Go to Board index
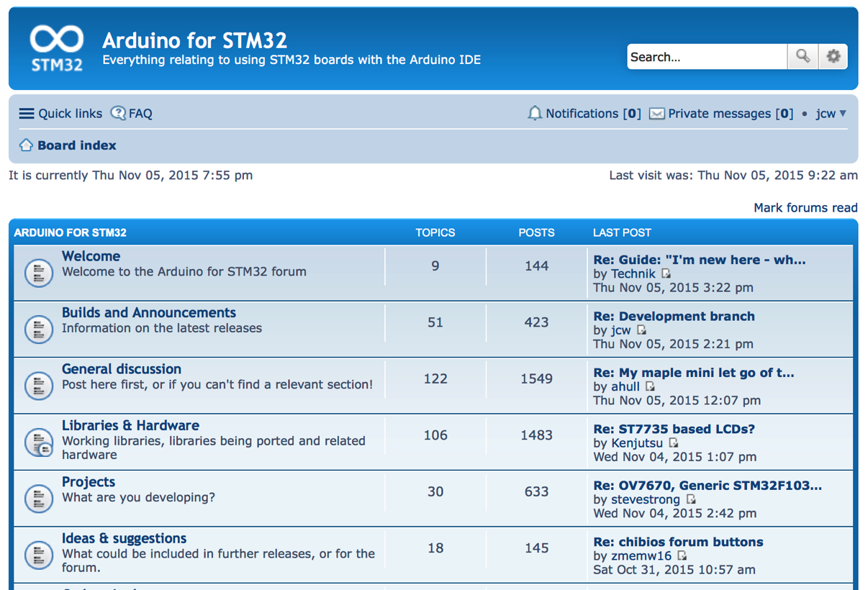 click(77, 145)
